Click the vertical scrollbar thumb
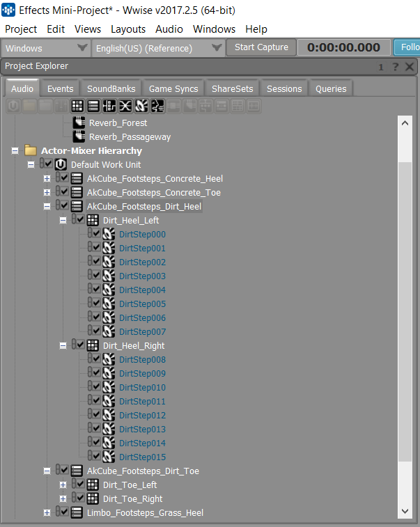420x527 pixels. pyautogui.click(x=405, y=312)
